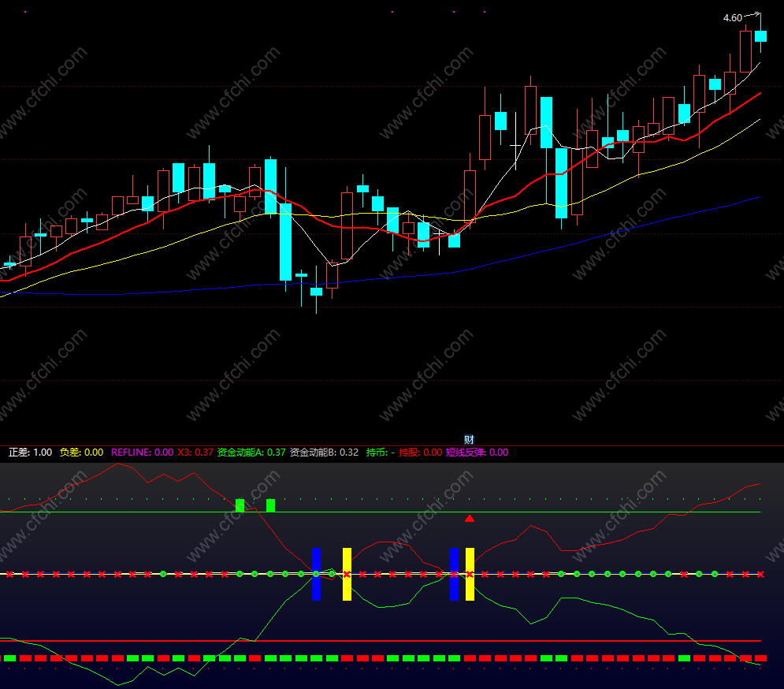Select the first green block on the green line
Screen dimensions: 784x689
pyautogui.click(x=240, y=505)
